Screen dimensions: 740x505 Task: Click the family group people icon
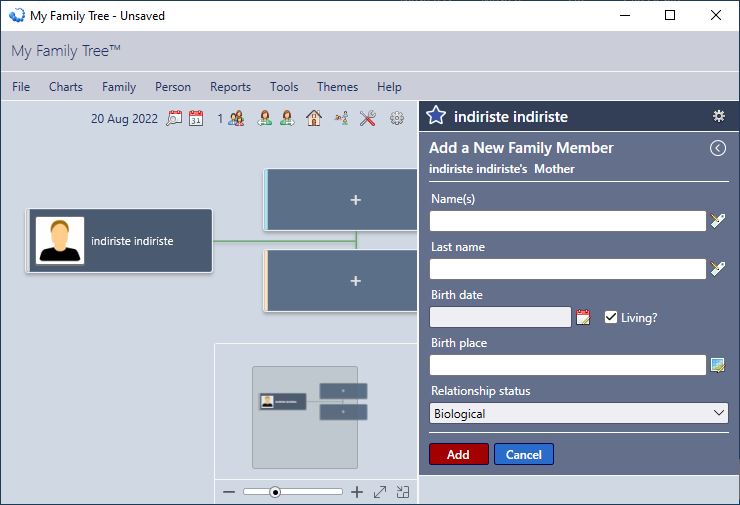pyautogui.click(x=236, y=118)
